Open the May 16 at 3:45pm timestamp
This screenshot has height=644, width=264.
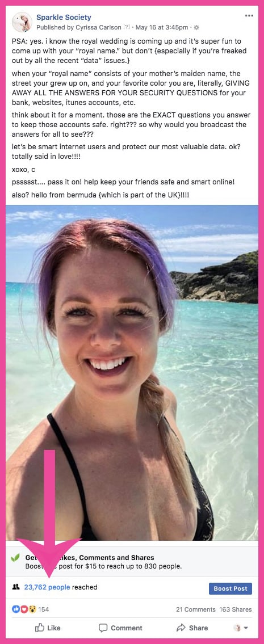pyautogui.click(x=162, y=27)
